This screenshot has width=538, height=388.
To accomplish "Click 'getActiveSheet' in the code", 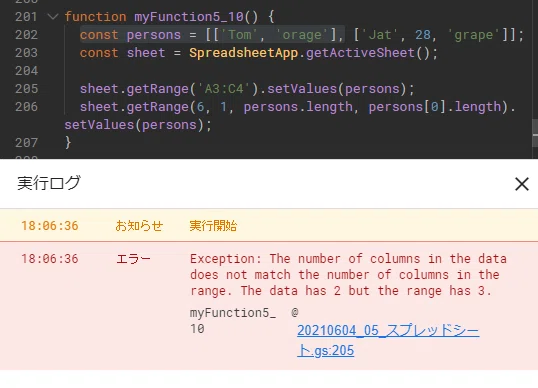I will point(360,53).
